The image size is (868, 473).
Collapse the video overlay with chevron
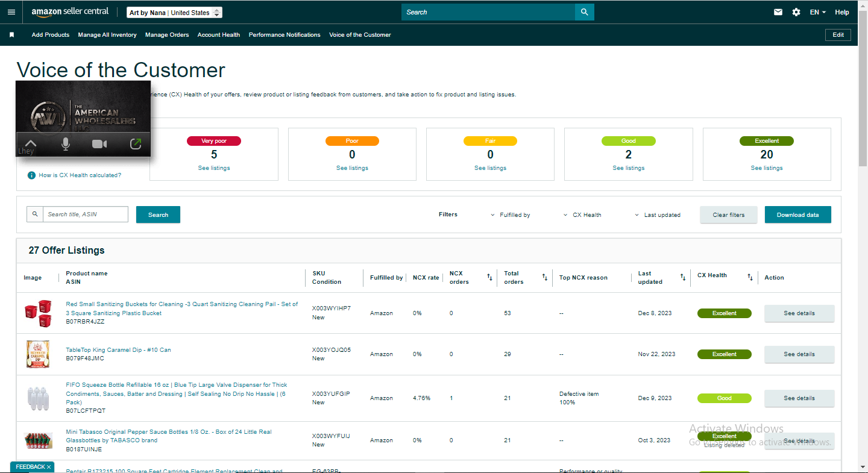tap(30, 143)
